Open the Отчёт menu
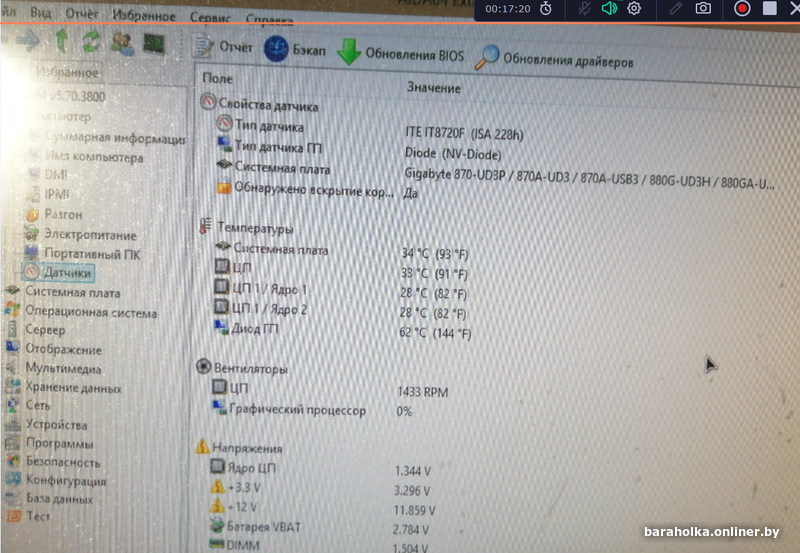The height and width of the screenshot is (553, 800). [x=82, y=14]
